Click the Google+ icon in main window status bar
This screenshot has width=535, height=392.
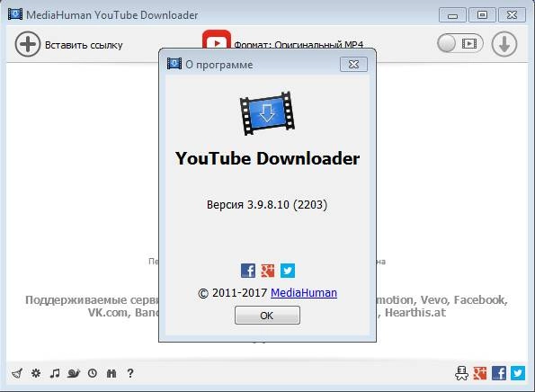(x=480, y=373)
